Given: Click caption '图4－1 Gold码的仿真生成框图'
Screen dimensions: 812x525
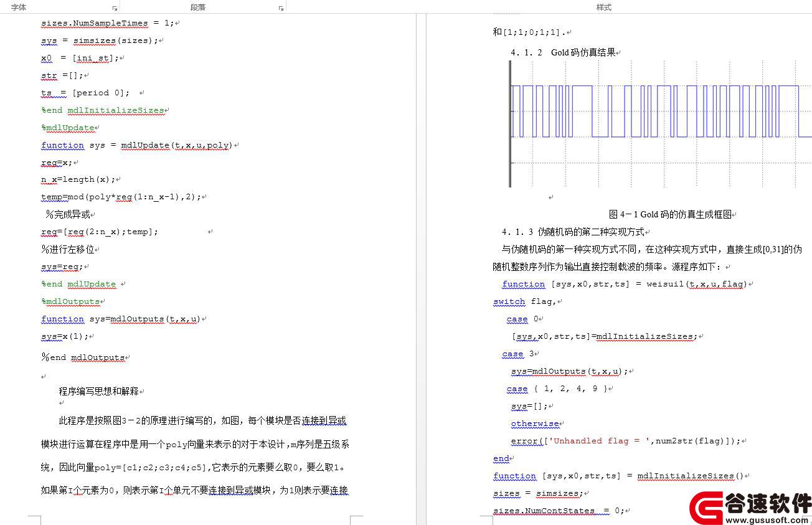Looking at the screenshot, I should [x=670, y=214].
